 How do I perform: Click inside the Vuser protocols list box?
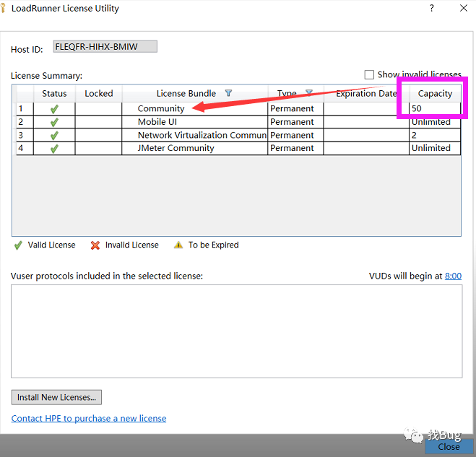236,331
